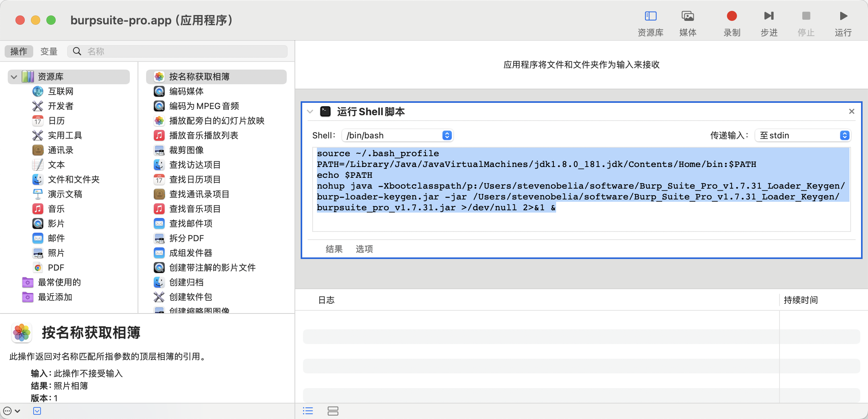Click the description panel toggle icon

tap(37, 411)
